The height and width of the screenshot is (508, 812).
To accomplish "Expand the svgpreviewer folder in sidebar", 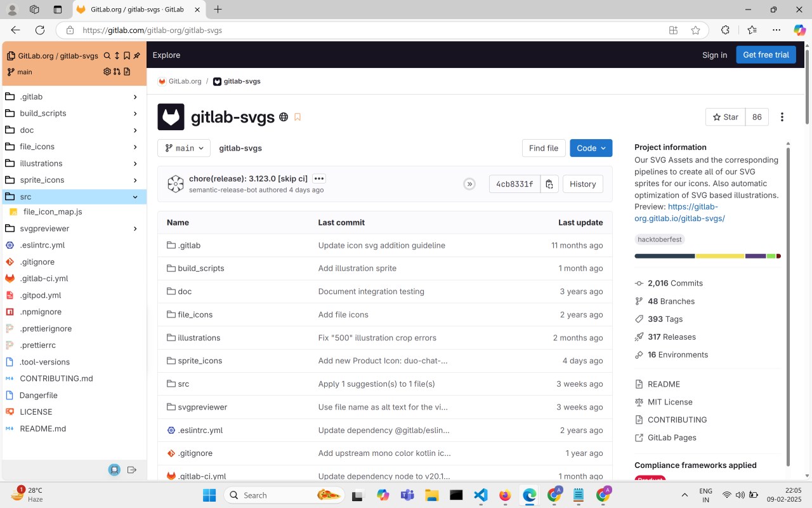I will [135, 229].
